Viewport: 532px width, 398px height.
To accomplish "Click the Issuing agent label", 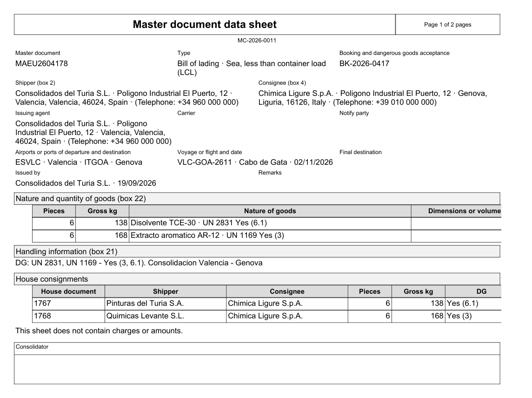I will tap(32, 113).
